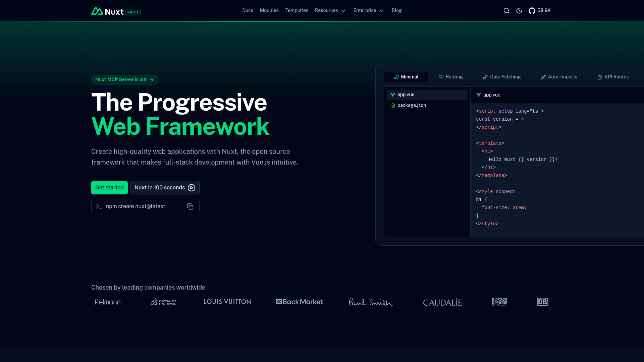Image resolution: width=644 pixels, height=362 pixels.
Task: Switch to the Routing tab
Action: pyautogui.click(x=450, y=77)
